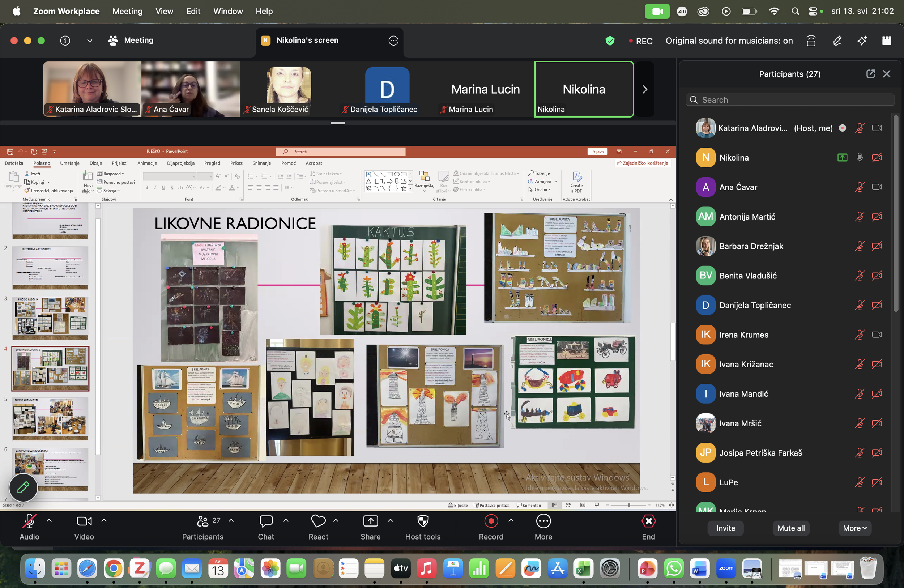This screenshot has width=904, height=588.
Task: Click the Record button in toolbar
Action: 491,527
